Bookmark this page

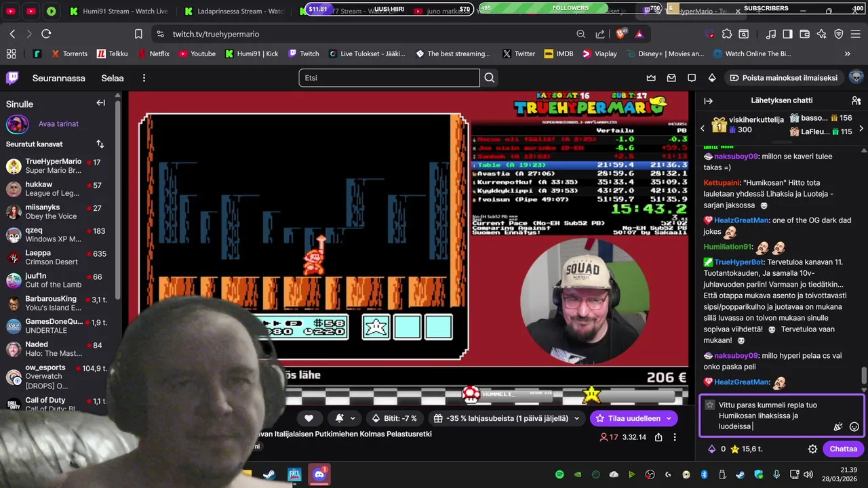coord(138,34)
